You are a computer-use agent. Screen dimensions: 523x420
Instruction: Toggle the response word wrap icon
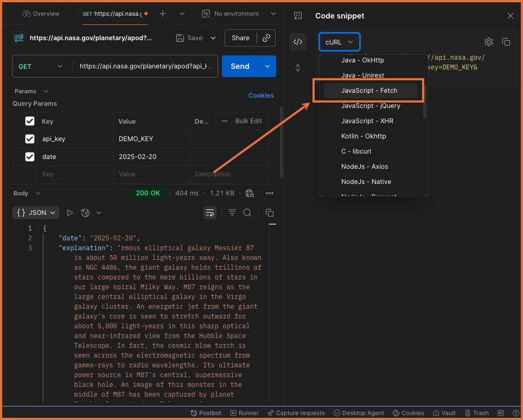pos(210,213)
